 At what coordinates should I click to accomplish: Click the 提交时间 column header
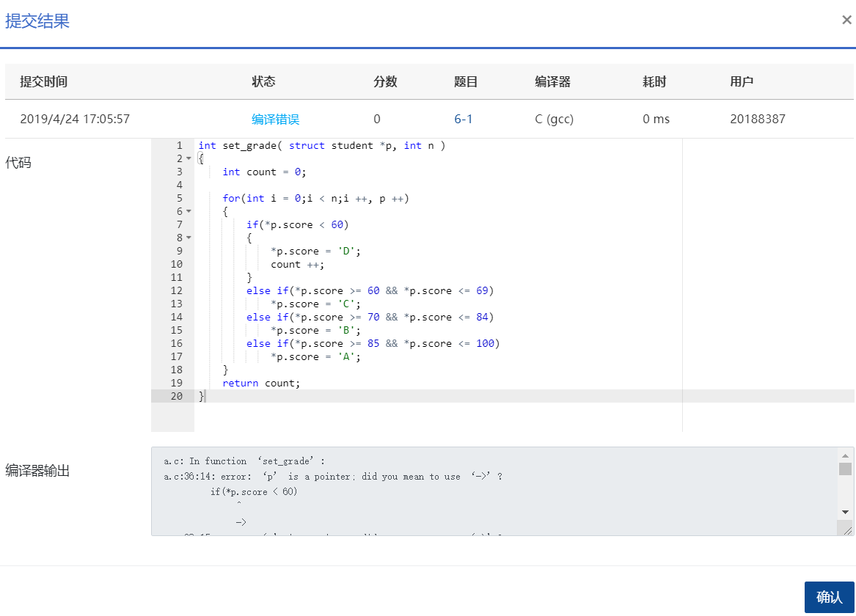point(44,82)
